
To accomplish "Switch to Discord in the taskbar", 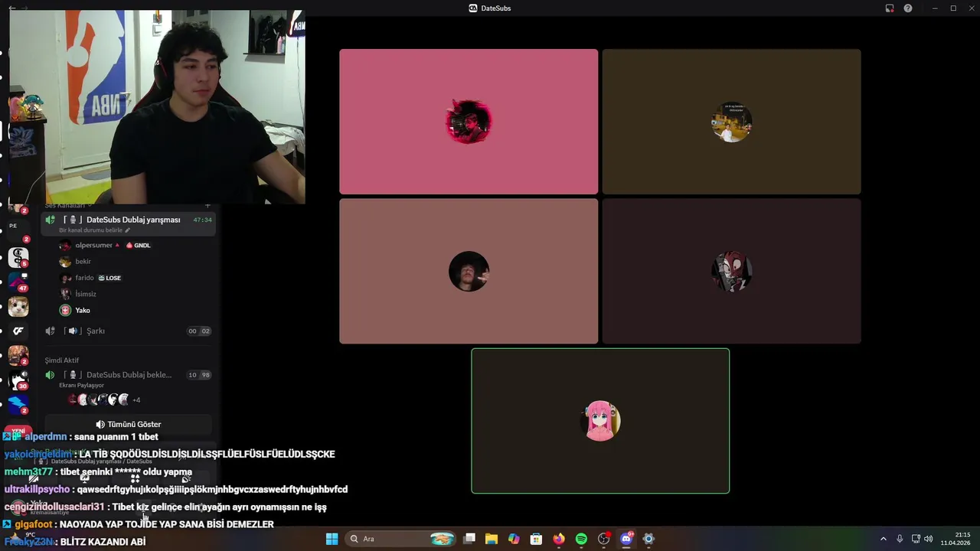I will pos(626,539).
